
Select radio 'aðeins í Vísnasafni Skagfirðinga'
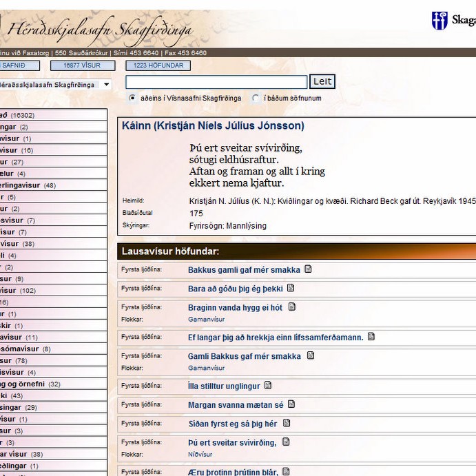[132, 99]
